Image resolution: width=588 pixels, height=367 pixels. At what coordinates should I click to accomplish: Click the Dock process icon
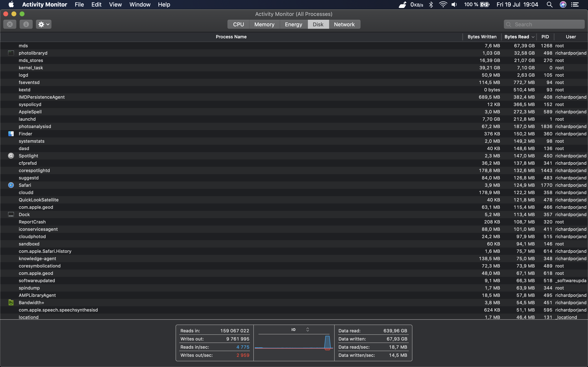11,214
